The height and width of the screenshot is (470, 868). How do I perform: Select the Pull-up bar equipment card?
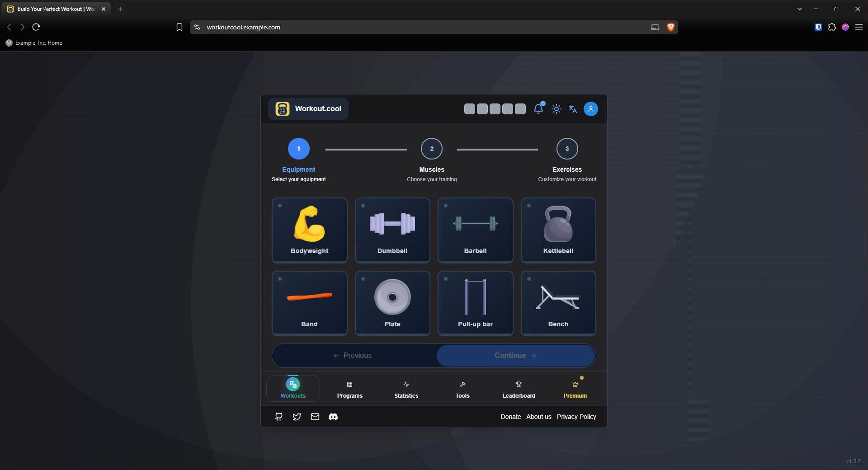(476, 303)
